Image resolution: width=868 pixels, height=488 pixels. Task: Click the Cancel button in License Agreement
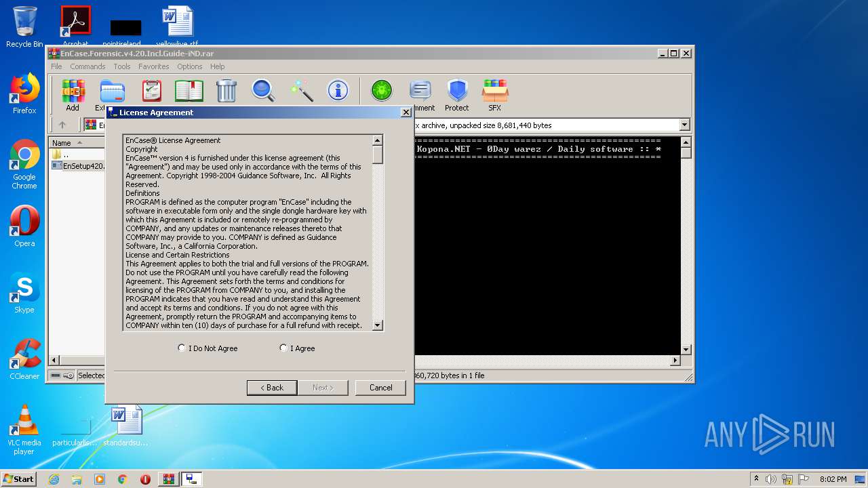(380, 388)
